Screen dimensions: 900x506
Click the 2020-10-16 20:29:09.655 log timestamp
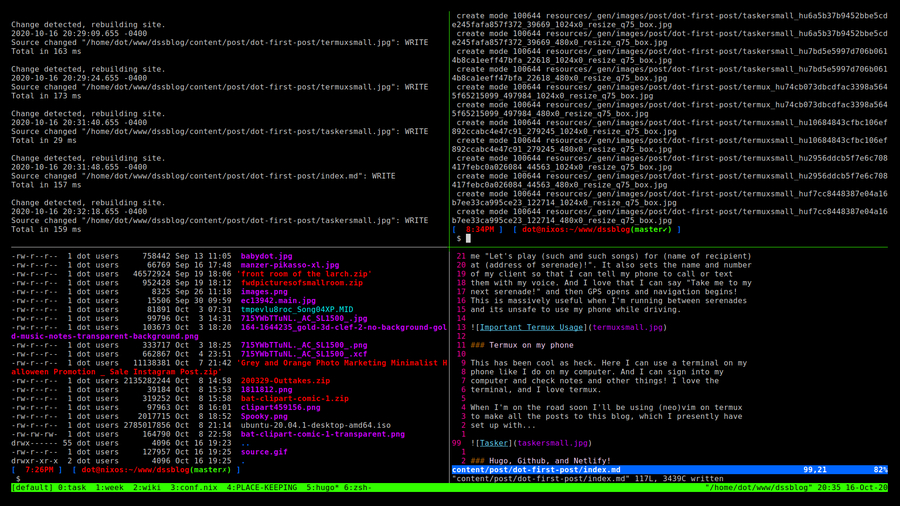[65, 34]
